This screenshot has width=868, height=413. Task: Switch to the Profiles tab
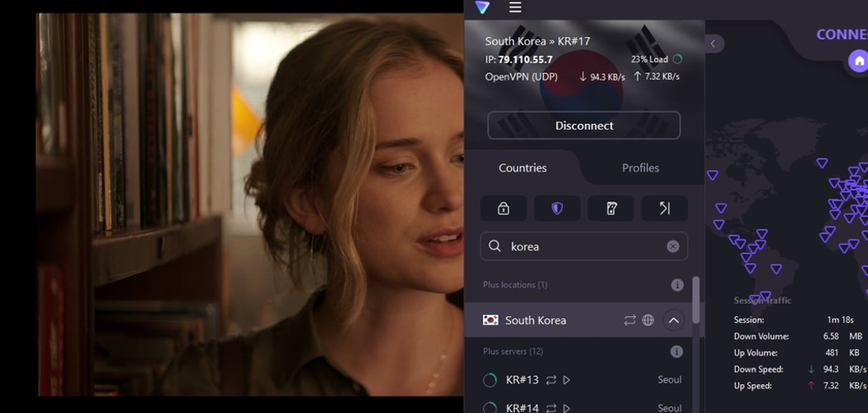click(640, 168)
